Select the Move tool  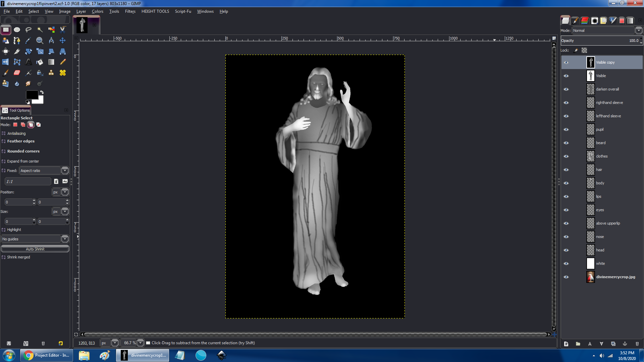tap(63, 41)
